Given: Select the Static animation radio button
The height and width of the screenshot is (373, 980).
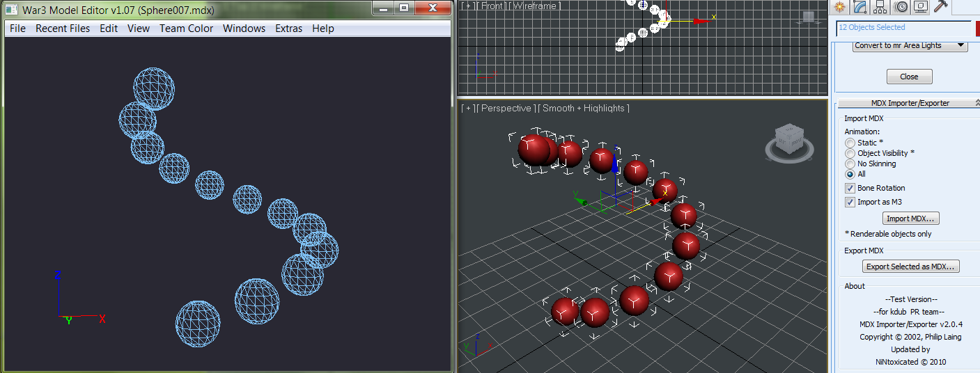Looking at the screenshot, I should [850, 143].
